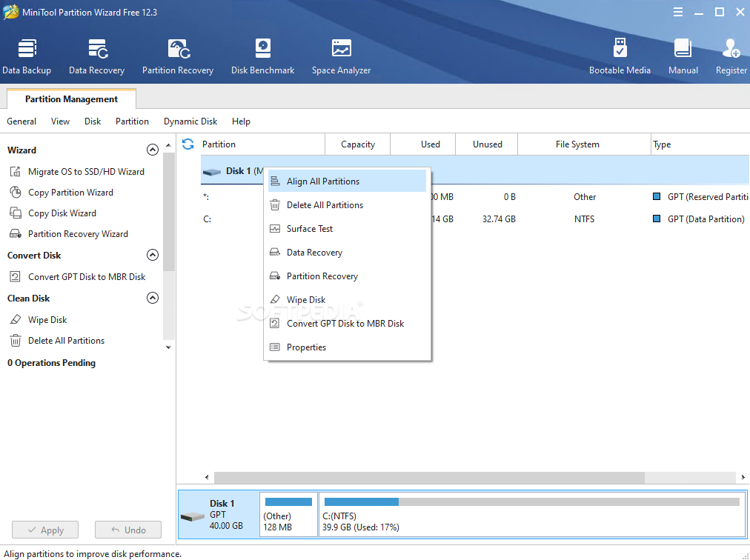Open the Dynamic Disk menu

190,121
